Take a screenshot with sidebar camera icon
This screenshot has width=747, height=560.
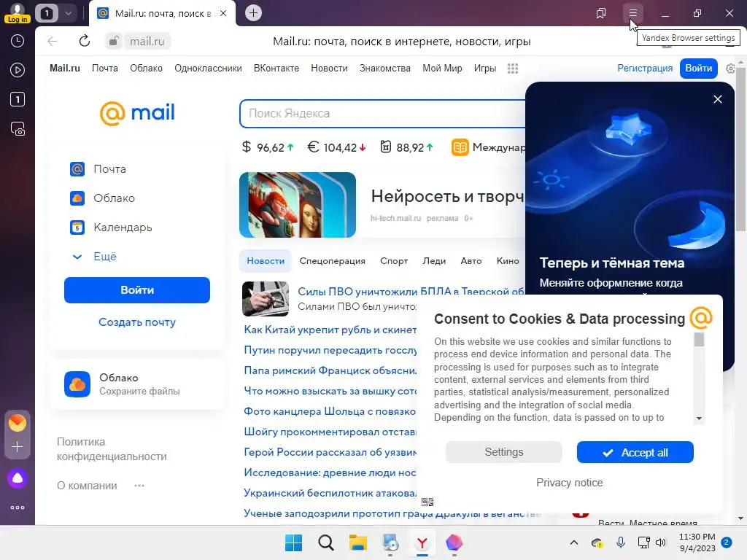click(18, 129)
